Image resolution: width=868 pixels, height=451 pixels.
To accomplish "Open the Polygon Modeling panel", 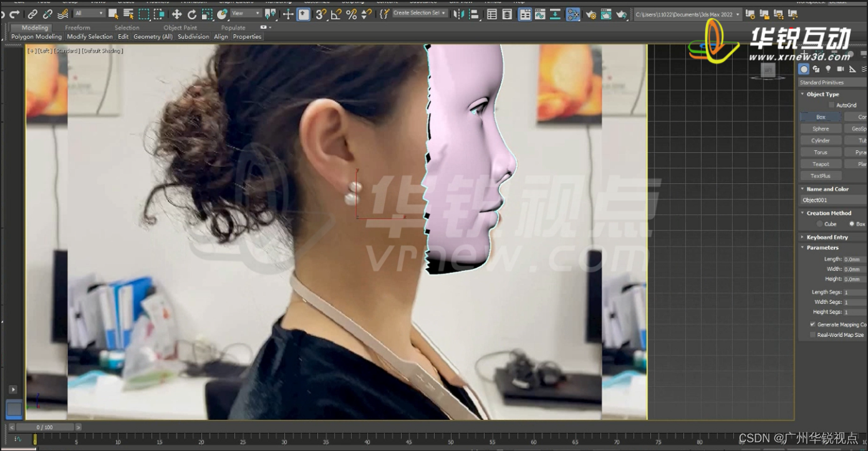I will pyautogui.click(x=36, y=37).
